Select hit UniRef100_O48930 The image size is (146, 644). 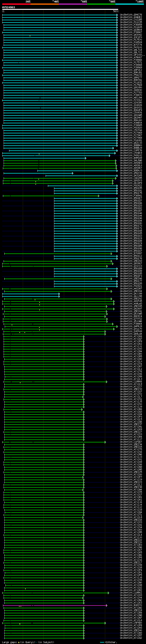click(131, 90)
